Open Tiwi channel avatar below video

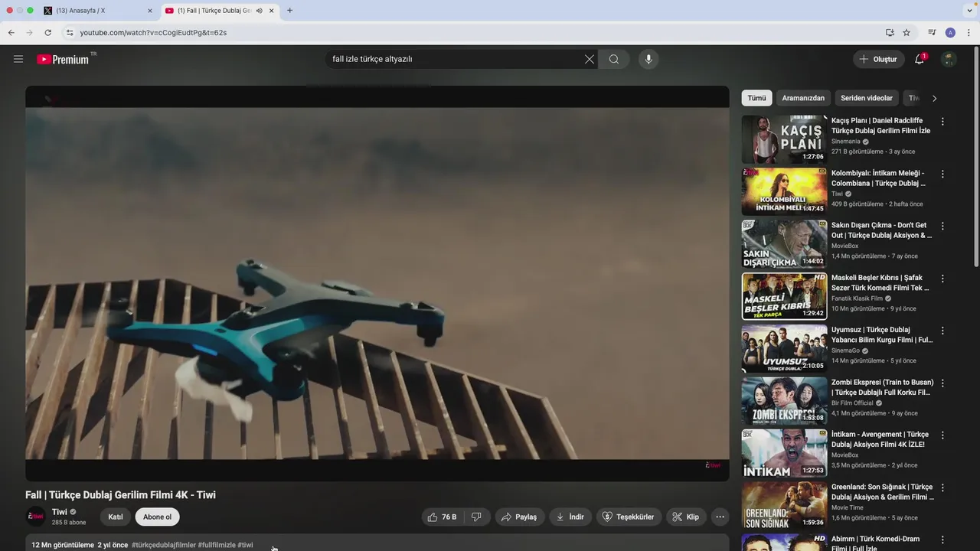[x=36, y=517]
